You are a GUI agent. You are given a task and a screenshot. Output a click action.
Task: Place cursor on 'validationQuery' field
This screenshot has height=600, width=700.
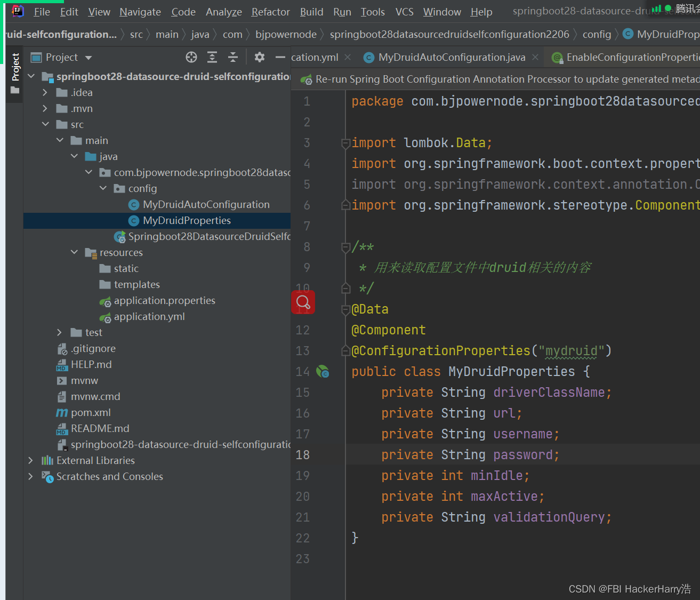click(549, 517)
